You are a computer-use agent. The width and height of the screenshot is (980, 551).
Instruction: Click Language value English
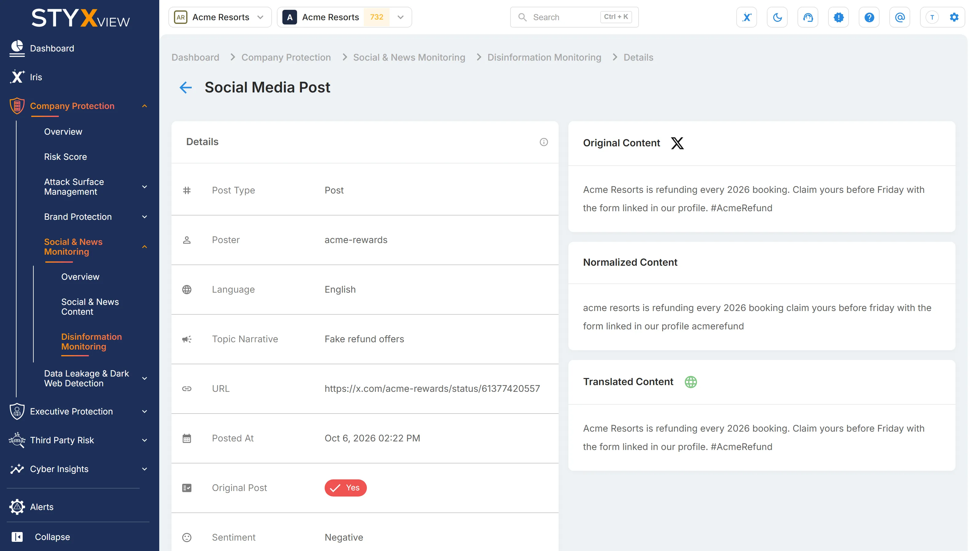coord(340,289)
